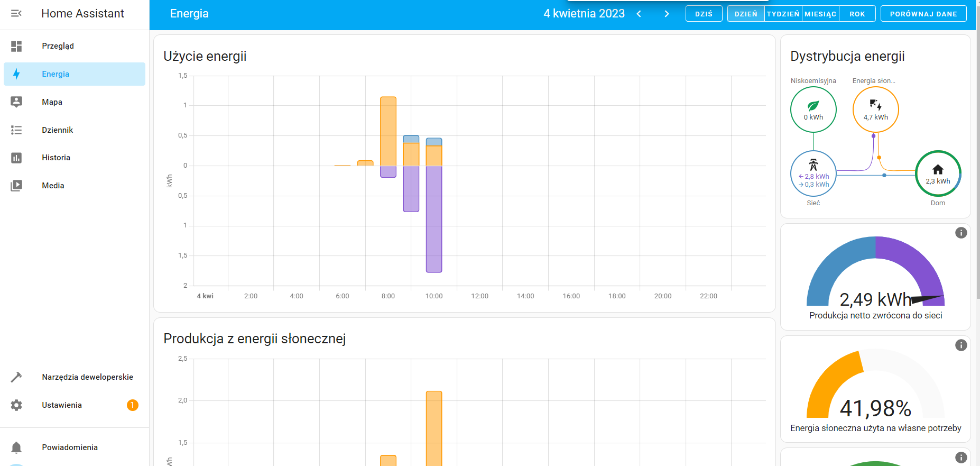Click the date 4 kwietnia 2023

[584, 14]
